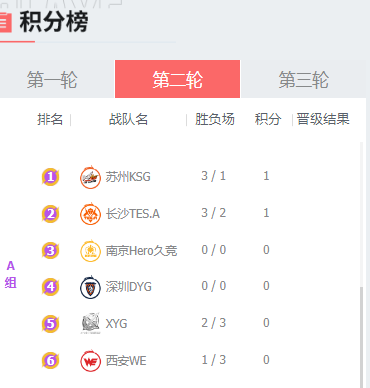Click team name 南京Hero久竞
The image size is (370, 388).
coord(141,251)
